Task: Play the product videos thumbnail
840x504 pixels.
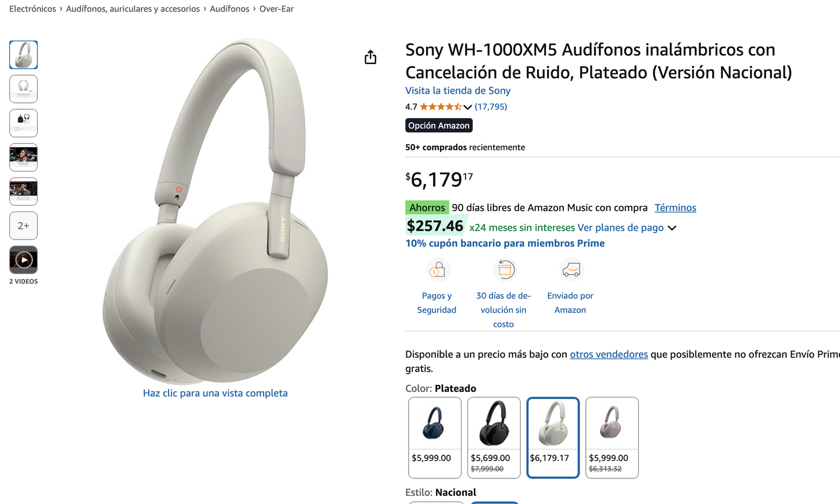Action: tap(23, 260)
